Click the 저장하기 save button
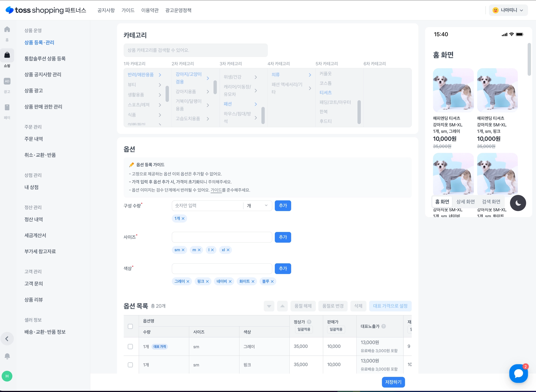536x392 pixels. coord(393,382)
